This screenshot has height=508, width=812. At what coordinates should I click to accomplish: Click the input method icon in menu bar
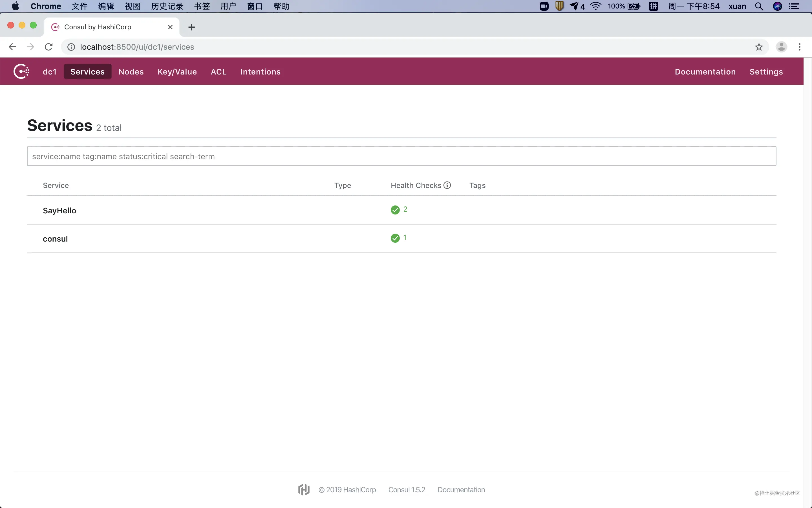(x=653, y=6)
